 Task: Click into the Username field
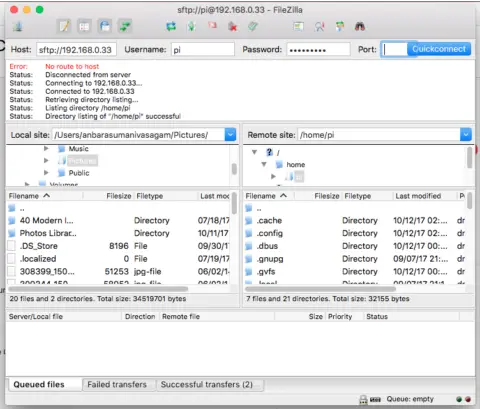click(203, 50)
